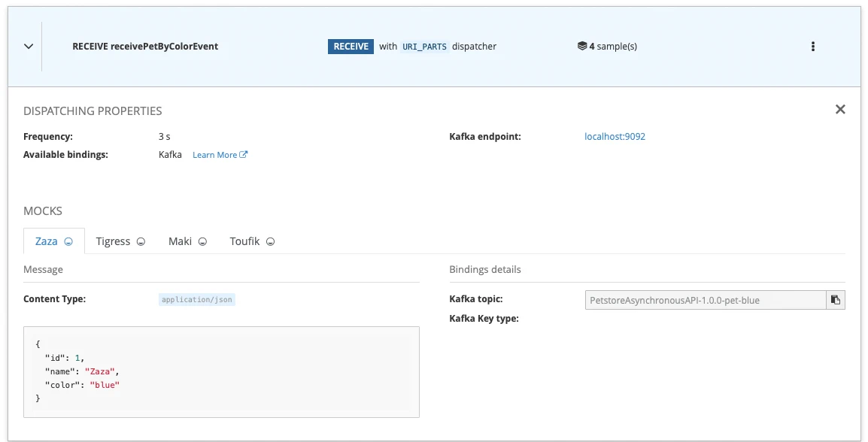This screenshot has width=868, height=442.
Task: Open the Toufik mock tab
Action: pos(244,241)
